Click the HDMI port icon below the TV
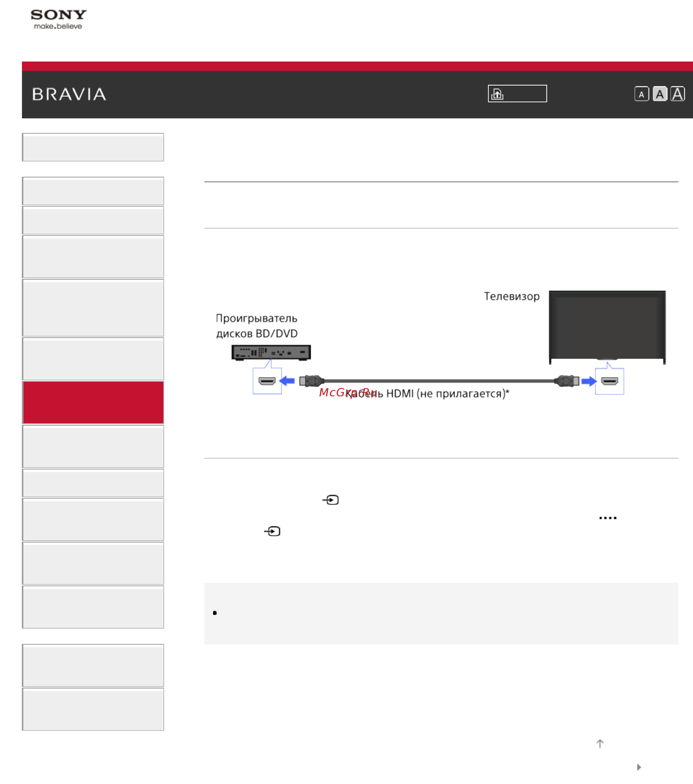 tap(610, 381)
